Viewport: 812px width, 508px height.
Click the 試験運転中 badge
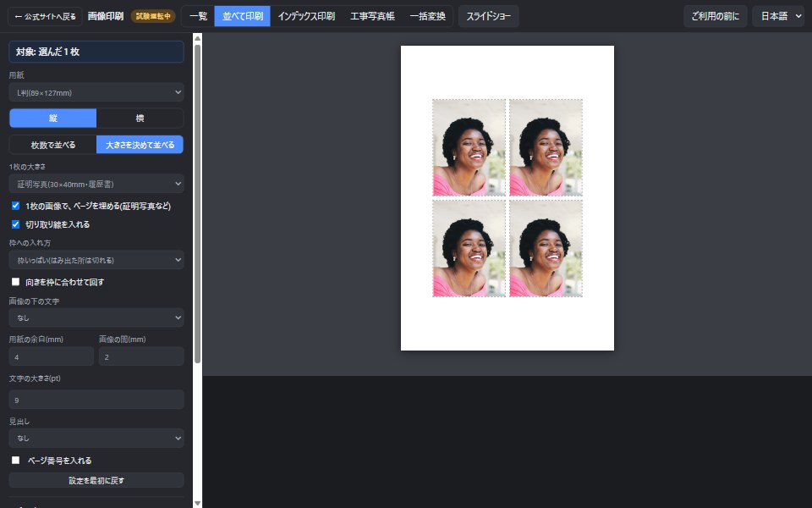point(153,17)
